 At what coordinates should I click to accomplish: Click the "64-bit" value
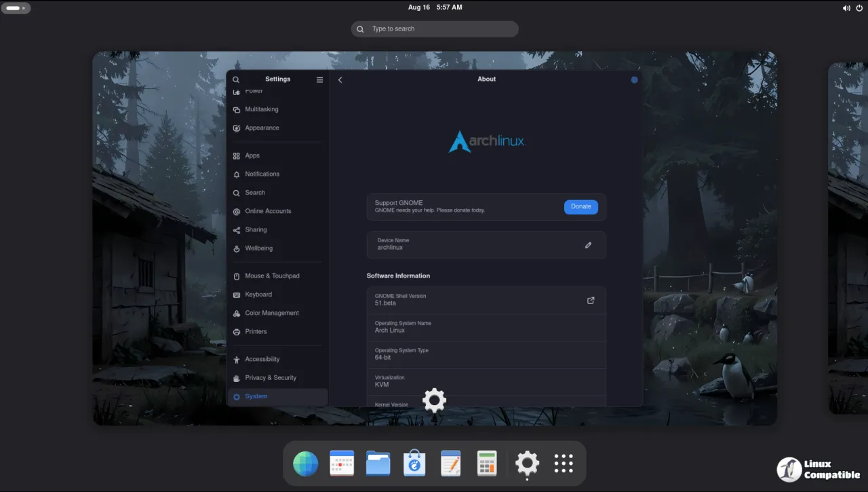point(383,358)
